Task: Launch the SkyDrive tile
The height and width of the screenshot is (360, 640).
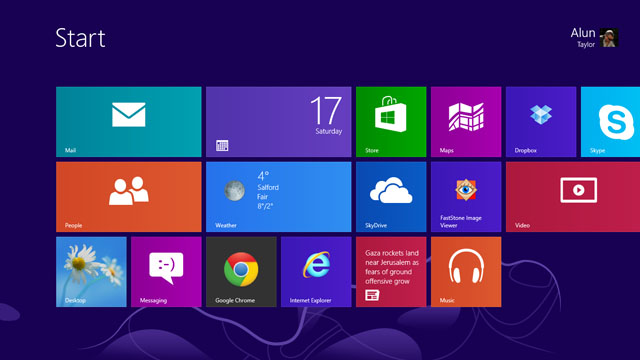Action: coord(391,197)
